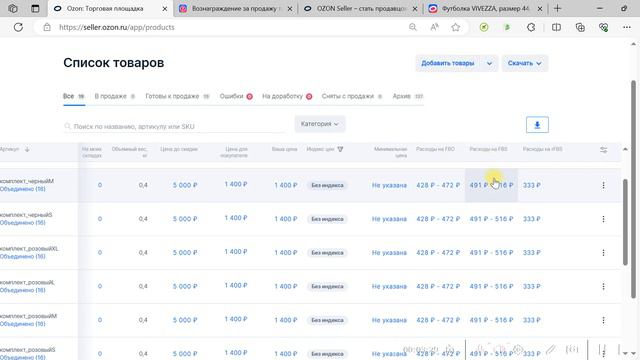Screen dimensions: 640x360
Task: Open split screen icon in toolbar
Action: (x=556, y=27)
